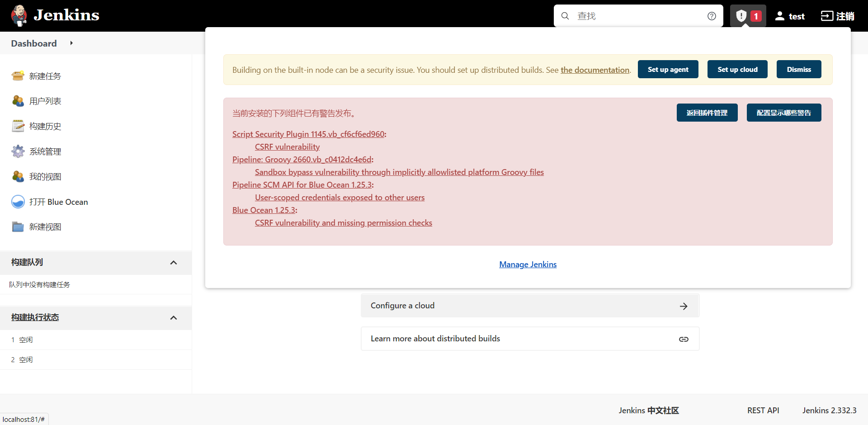Open Script Security Plugin 1145 link
The image size is (868, 425).
[308, 134]
